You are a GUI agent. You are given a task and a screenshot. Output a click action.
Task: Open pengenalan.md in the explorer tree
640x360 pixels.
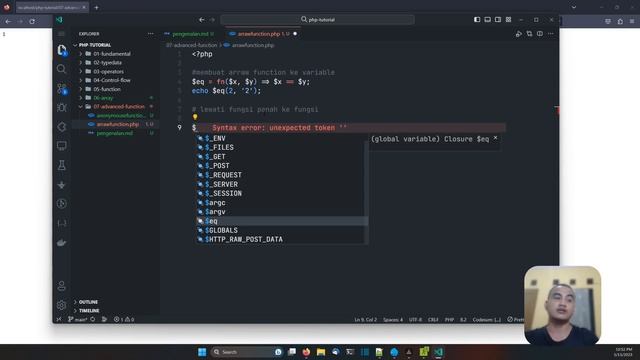click(x=114, y=133)
